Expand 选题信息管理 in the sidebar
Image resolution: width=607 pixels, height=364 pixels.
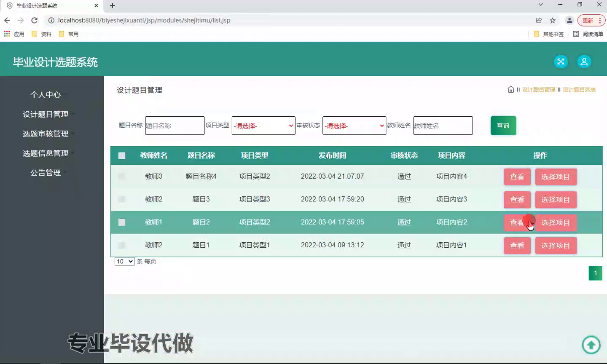46,153
